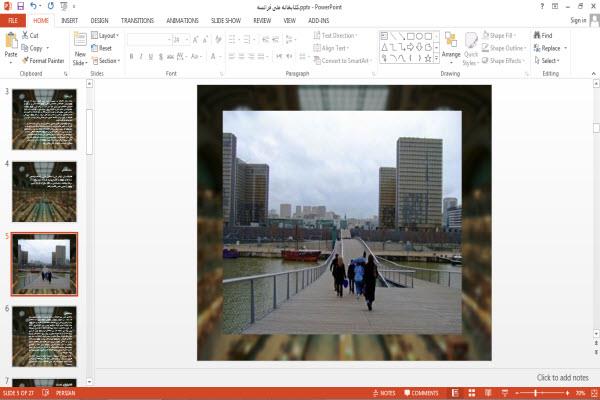
Task: Collapse the ribbon arrow
Action: (x=593, y=73)
